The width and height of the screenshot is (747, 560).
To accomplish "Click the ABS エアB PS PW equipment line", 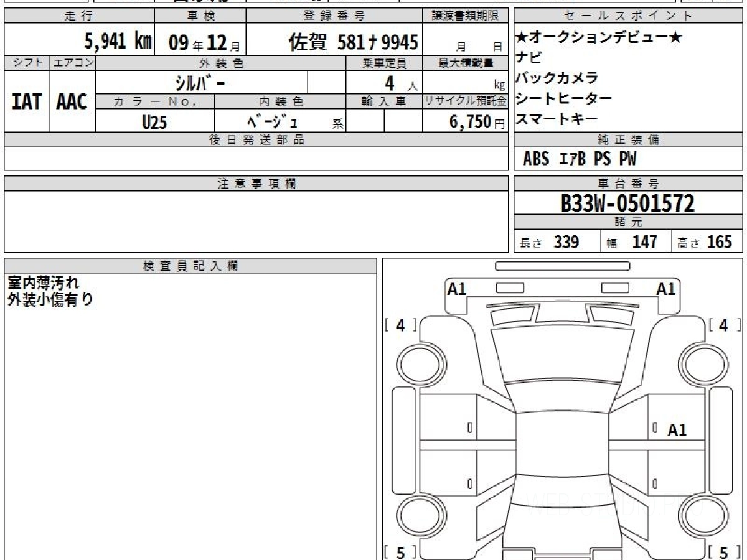I will click(x=580, y=159).
